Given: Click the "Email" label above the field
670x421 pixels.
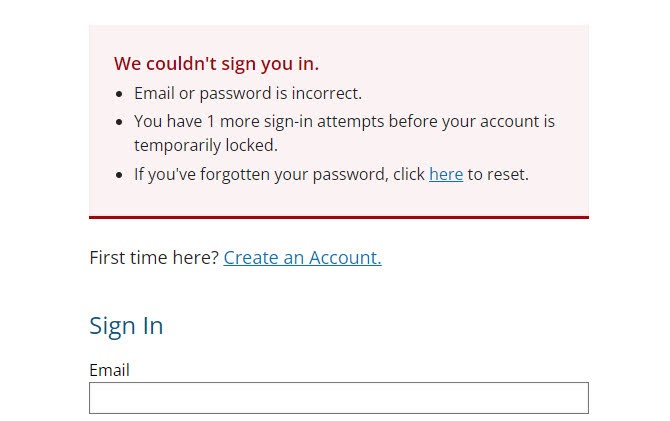Looking at the screenshot, I should pyautogui.click(x=109, y=370).
